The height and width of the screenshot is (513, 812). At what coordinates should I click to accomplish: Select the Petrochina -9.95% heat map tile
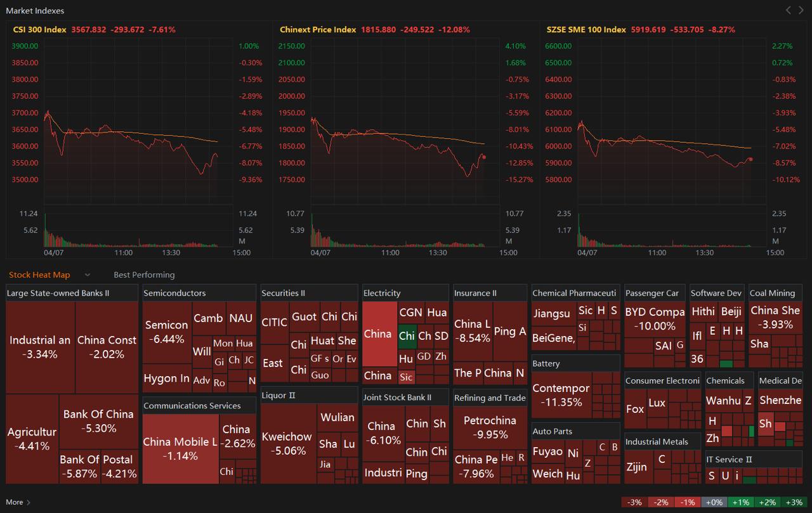(490, 427)
